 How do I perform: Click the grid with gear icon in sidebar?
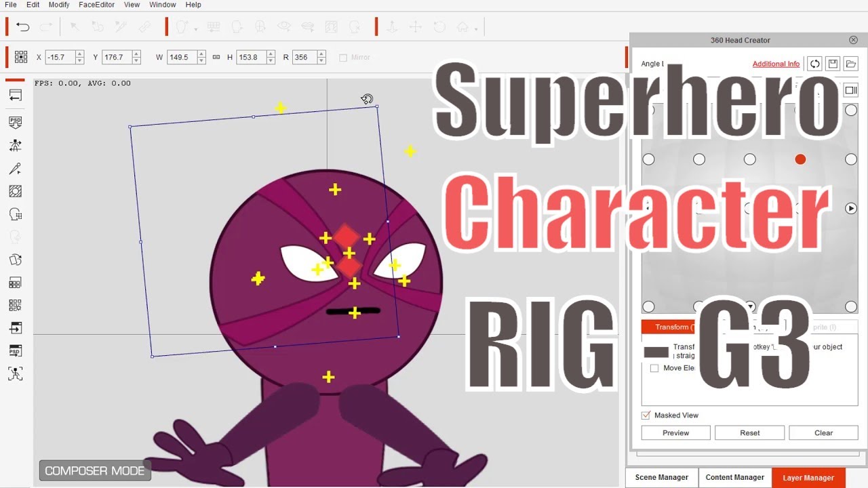[x=15, y=305]
